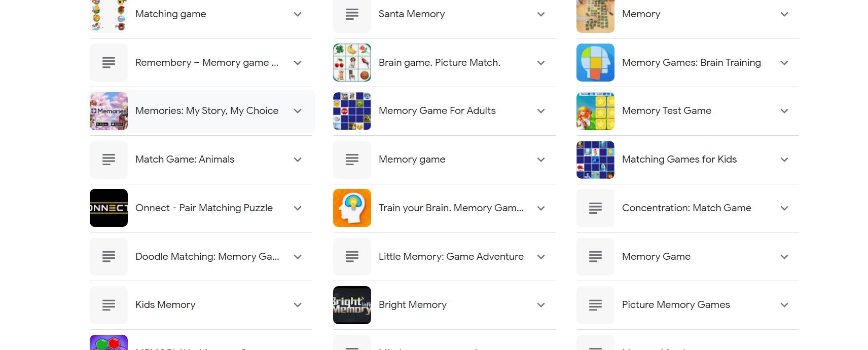This screenshot has height=350, width=868.
Task: Click the Brain game. Picture Match. app icon
Action: [x=352, y=62]
